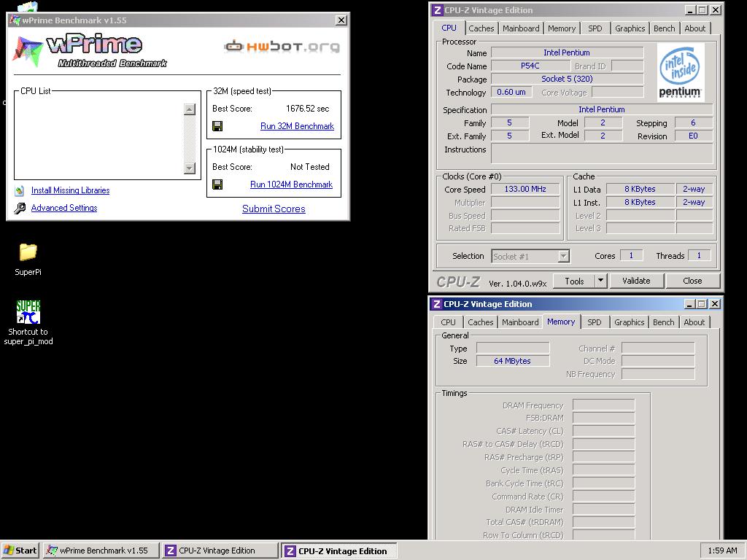Open Bench tab in top CPU-Z window
Viewport: 747px width, 560px height.
click(664, 28)
